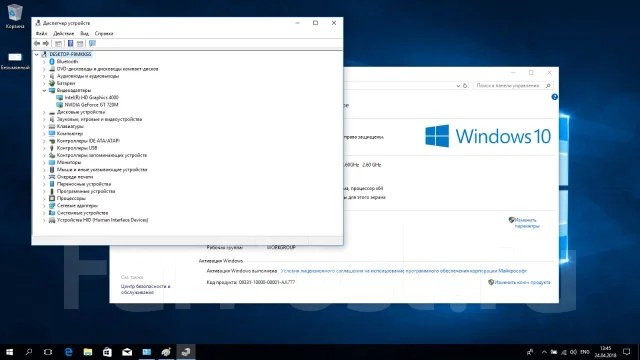Open the Справка menu
Viewport: 640px width, 360px height.
click(x=104, y=33)
